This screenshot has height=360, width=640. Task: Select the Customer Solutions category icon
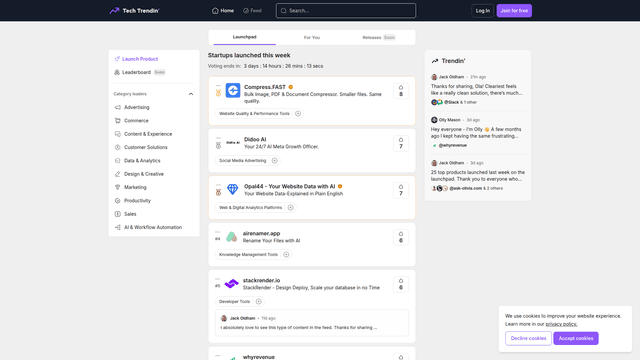(118, 147)
